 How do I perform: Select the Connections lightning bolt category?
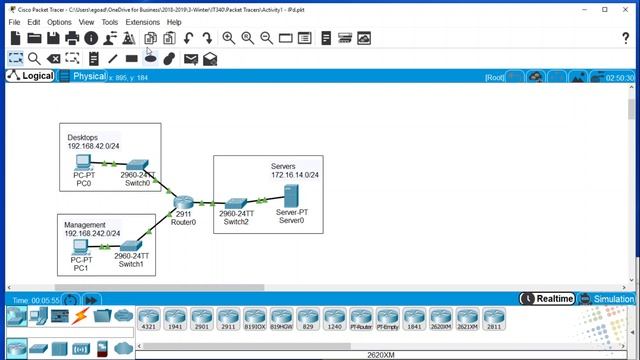click(80, 316)
